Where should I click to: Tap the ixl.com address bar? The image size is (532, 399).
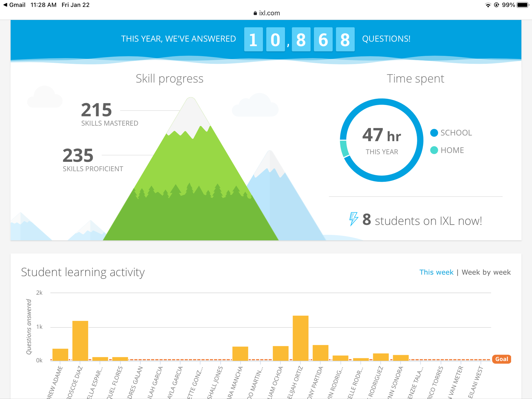267,13
